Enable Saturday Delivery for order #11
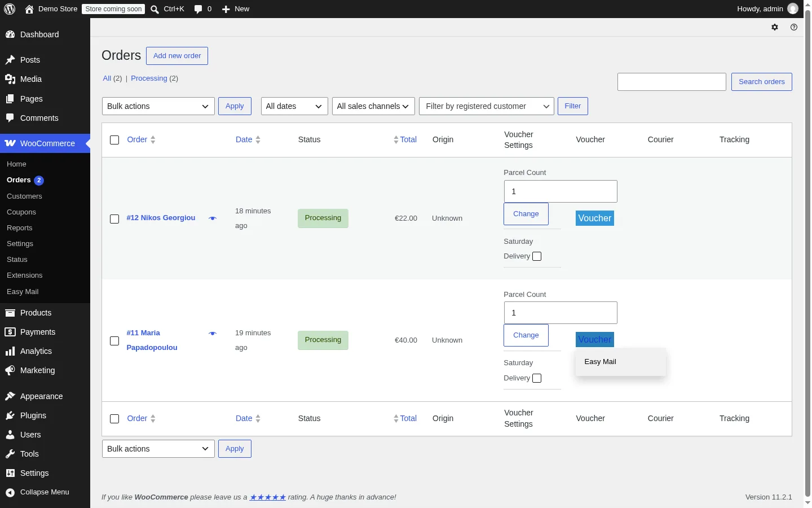 click(537, 378)
